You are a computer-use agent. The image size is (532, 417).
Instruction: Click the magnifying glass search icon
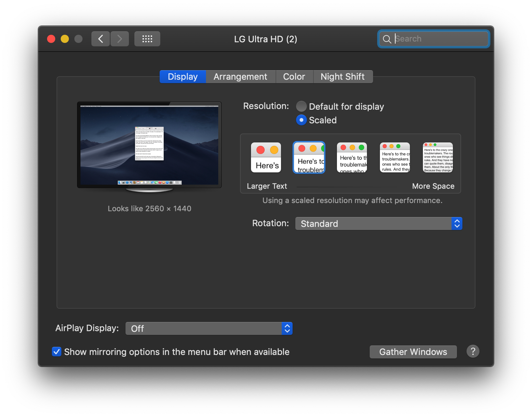tap(387, 39)
